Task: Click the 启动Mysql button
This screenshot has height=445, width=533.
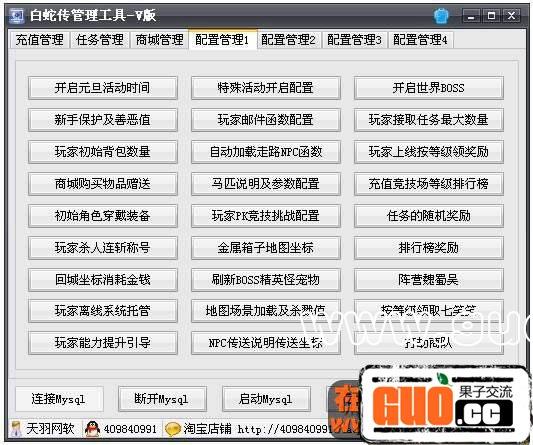Action: (266, 399)
